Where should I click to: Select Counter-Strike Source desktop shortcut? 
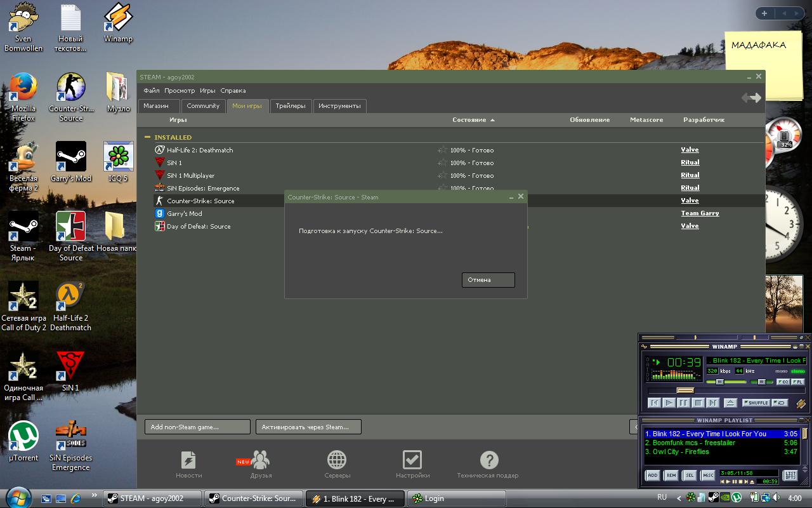71,97
